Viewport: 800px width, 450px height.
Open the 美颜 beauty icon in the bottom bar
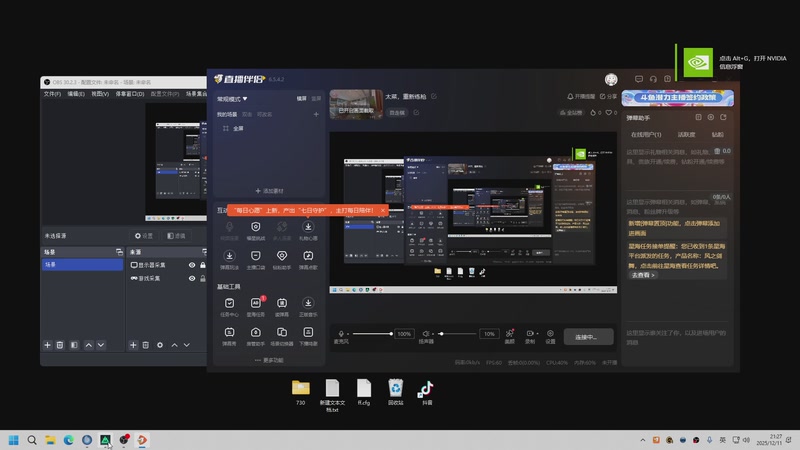[509, 336]
